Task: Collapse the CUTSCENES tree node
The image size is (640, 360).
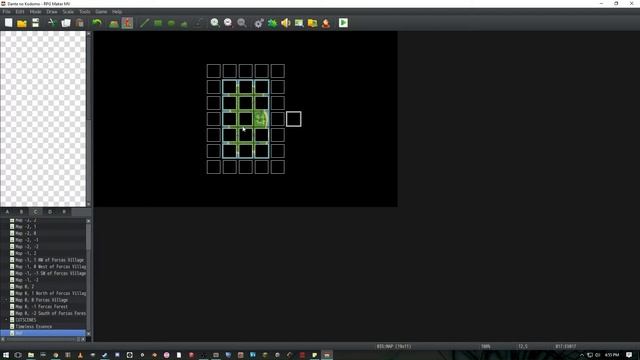Action: [6, 320]
